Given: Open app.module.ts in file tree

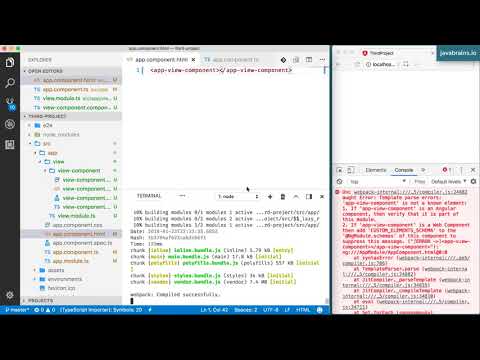Looking at the screenshot, I should pyautogui.click(x=70, y=261).
